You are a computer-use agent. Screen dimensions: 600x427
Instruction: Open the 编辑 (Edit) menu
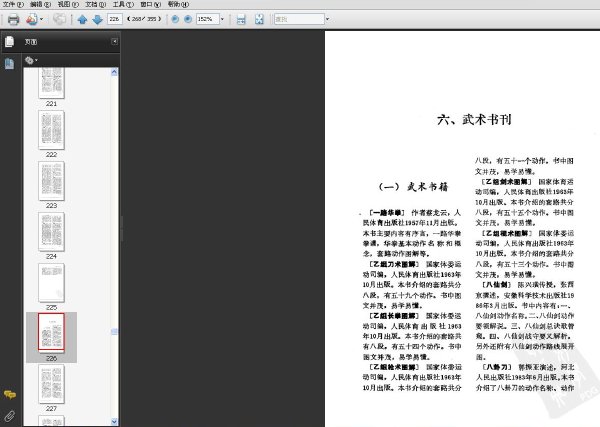41,4
